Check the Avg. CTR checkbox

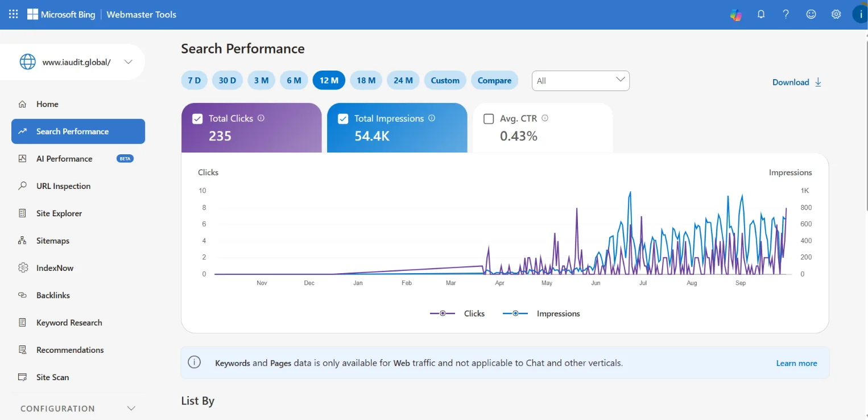488,119
